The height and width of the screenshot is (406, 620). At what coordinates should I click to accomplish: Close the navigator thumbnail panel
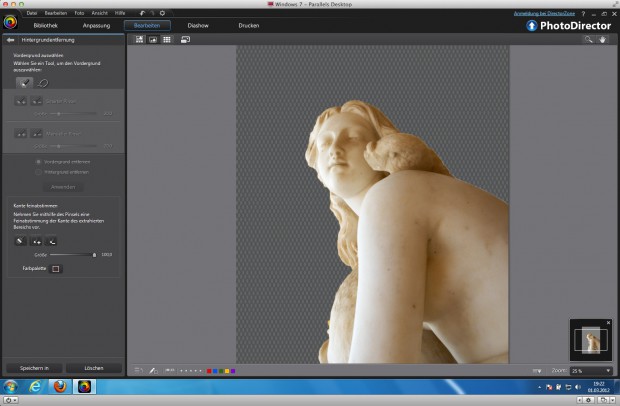[x=608, y=323]
